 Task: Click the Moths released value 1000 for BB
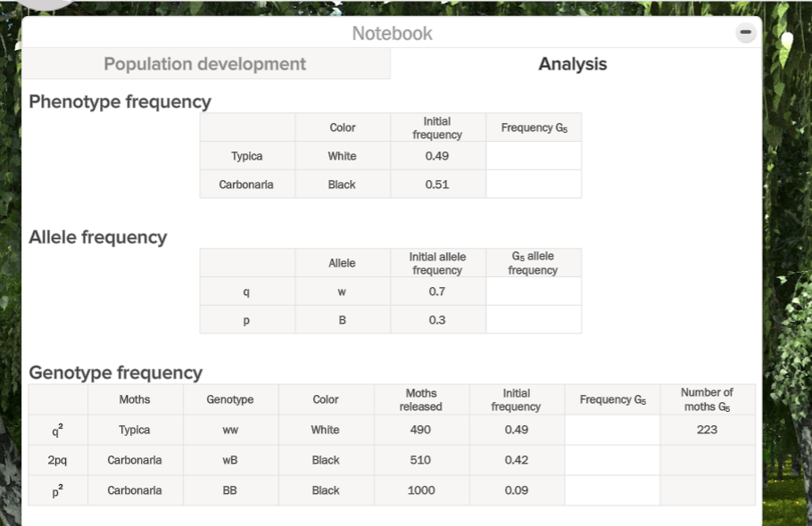(x=421, y=489)
